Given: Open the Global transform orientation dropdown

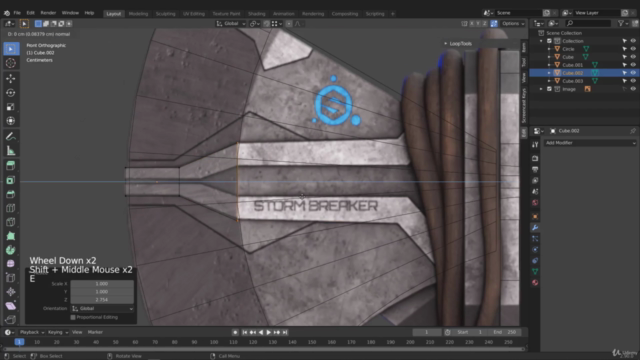Looking at the screenshot, I should pyautogui.click(x=231, y=24).
